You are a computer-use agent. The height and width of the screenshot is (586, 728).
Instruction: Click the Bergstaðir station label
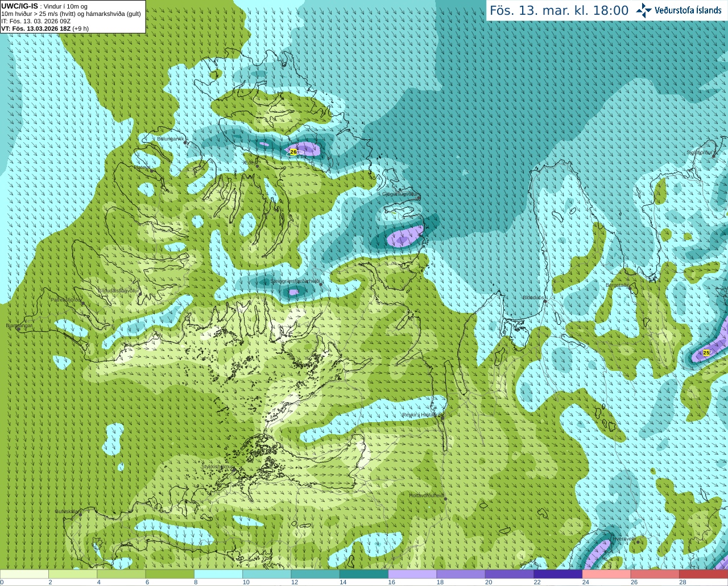point(617,285)
